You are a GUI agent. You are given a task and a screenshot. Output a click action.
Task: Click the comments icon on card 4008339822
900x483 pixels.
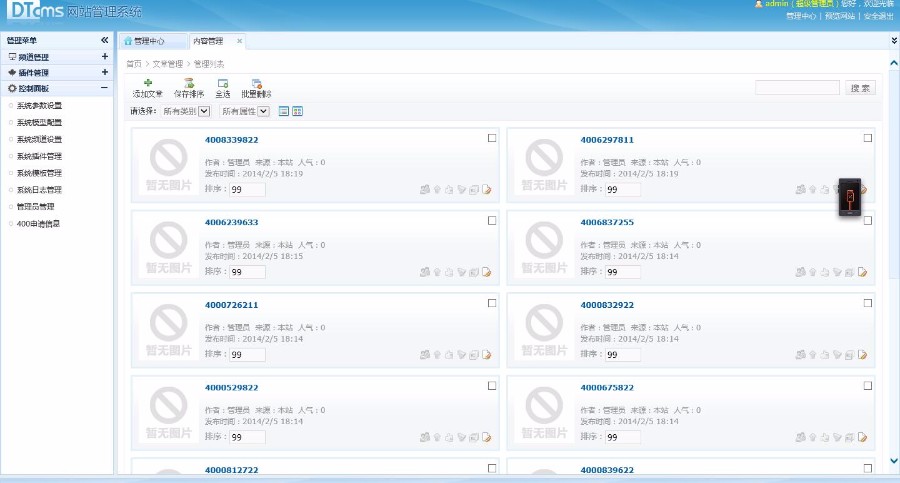point(425,190)
